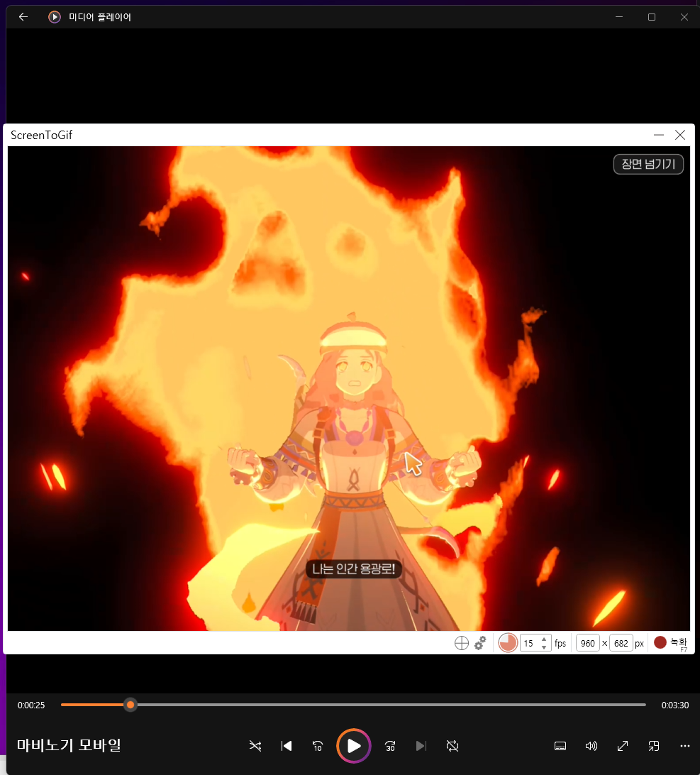The width and height of the screenshot is (700, 775).
Task: Click the ScreenToGif fps timer pie icon
Action: (x=508, y=643)
